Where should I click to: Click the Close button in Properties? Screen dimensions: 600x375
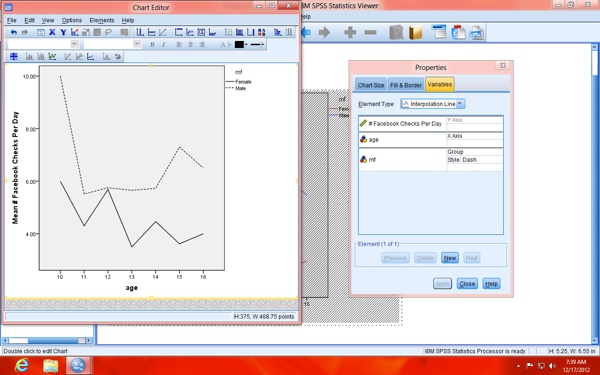(467, 284)
